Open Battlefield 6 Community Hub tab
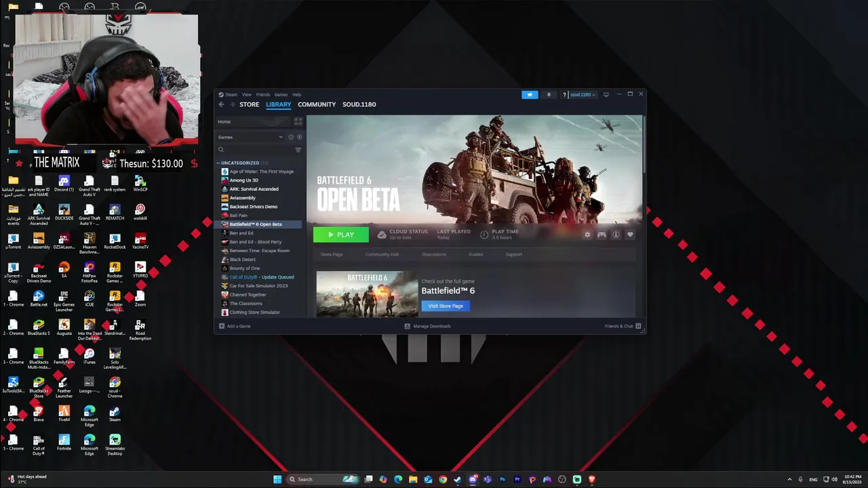This screenshot has width=868, height=488. tap(382, 254)
